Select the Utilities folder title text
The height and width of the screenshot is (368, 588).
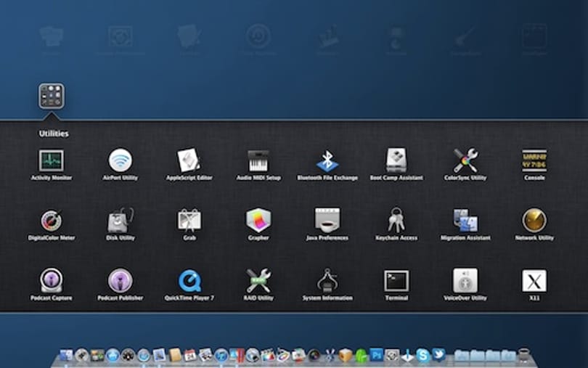tap(54, 134)
